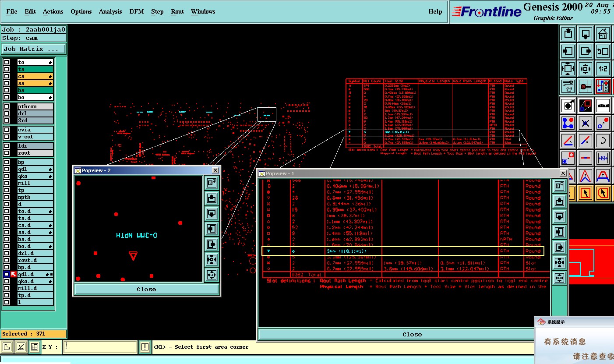This screenshot has width=614, height=364.
Task: Toggle the checkbox for layer mill.d
Action: point(7,288)
